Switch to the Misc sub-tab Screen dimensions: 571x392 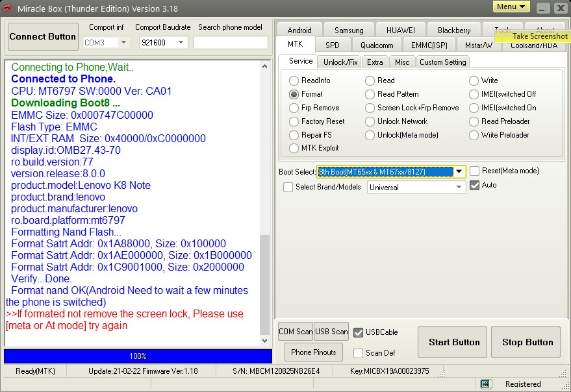pos(402,62)
